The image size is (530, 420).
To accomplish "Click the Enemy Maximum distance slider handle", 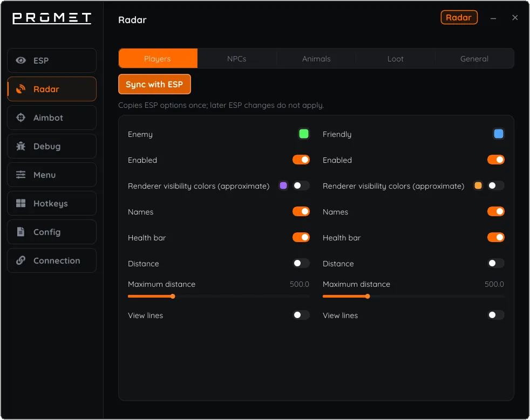I will (x=173, y=297).
